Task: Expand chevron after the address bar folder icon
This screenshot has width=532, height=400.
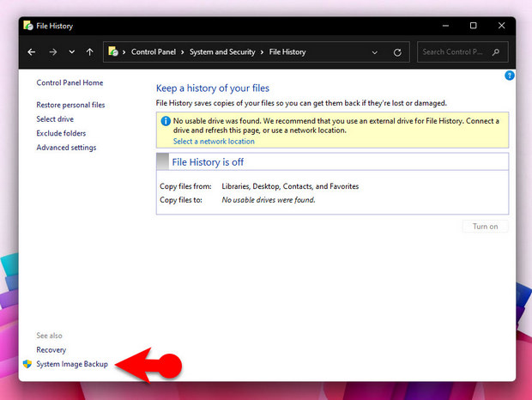Action: (x=124, y=52)
